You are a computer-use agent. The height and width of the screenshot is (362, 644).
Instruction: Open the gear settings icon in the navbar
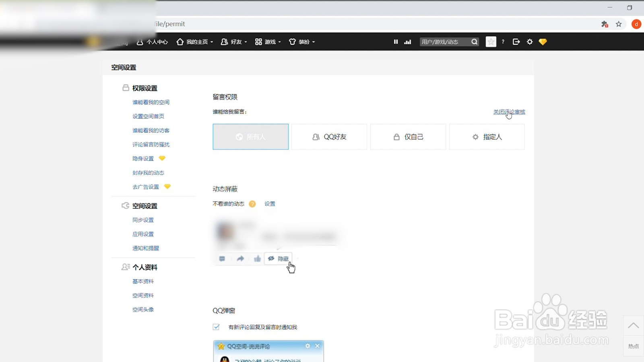click(530, 42)
